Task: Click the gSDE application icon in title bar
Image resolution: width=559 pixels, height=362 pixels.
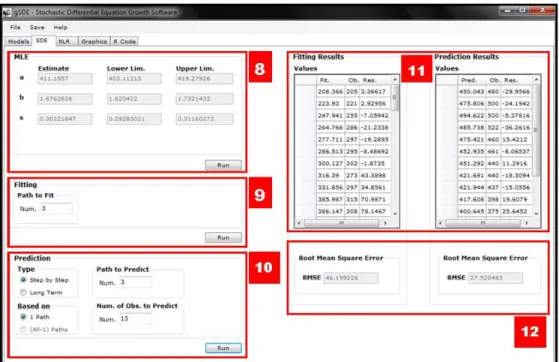Action: point(7,13)
